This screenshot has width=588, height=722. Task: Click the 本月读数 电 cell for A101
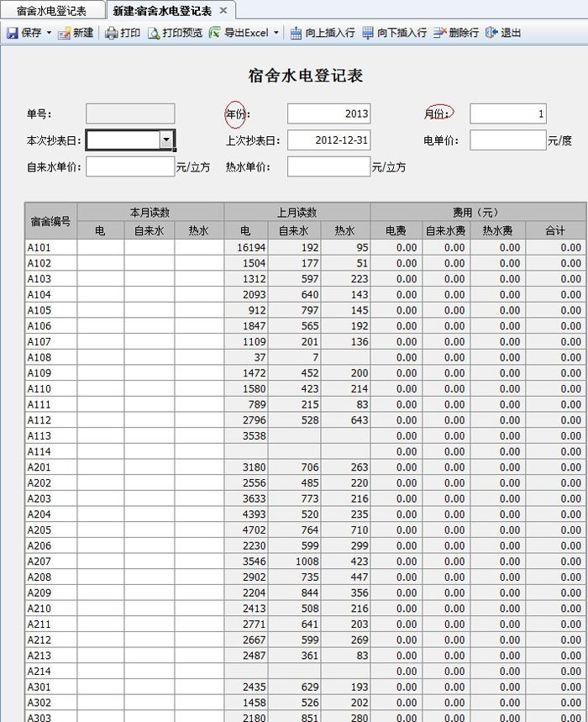point(100,247)
